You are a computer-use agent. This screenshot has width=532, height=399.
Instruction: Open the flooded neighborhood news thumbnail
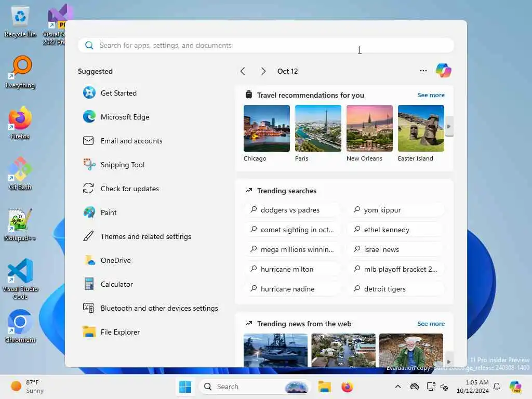point(343,350)
